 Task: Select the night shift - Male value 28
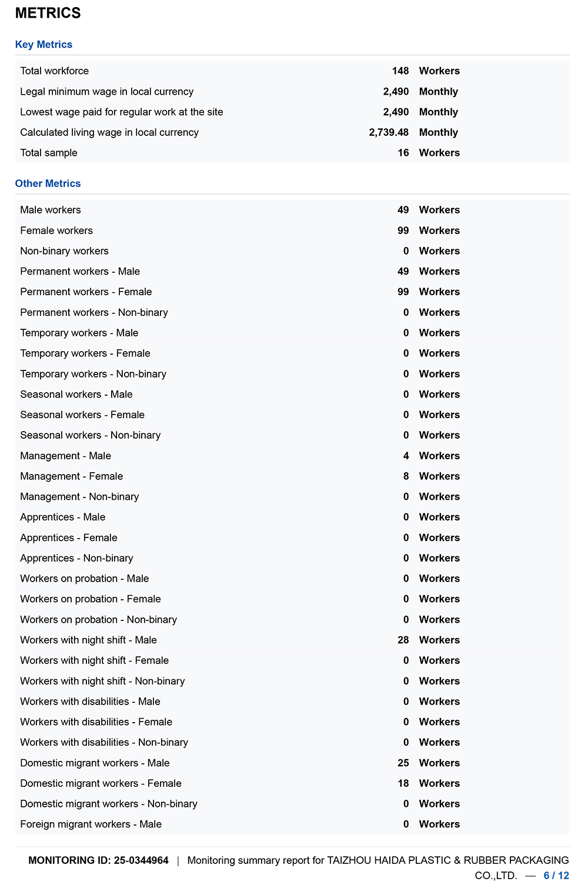[403, 640]
